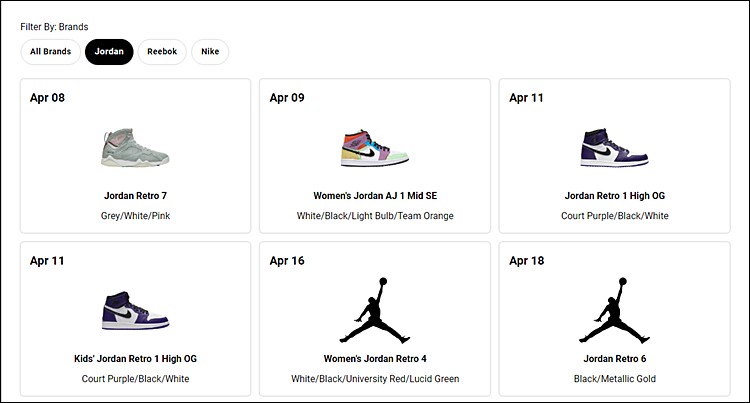This screenshot has width=750, height=403.
Task: Click the Apr 08 release date
Action: coord(47,98)
